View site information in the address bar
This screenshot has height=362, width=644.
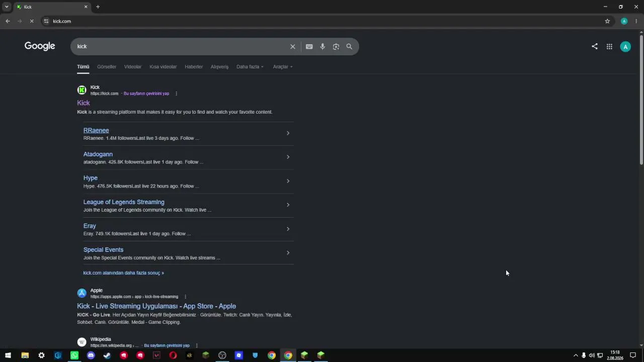tap(46, 21)
